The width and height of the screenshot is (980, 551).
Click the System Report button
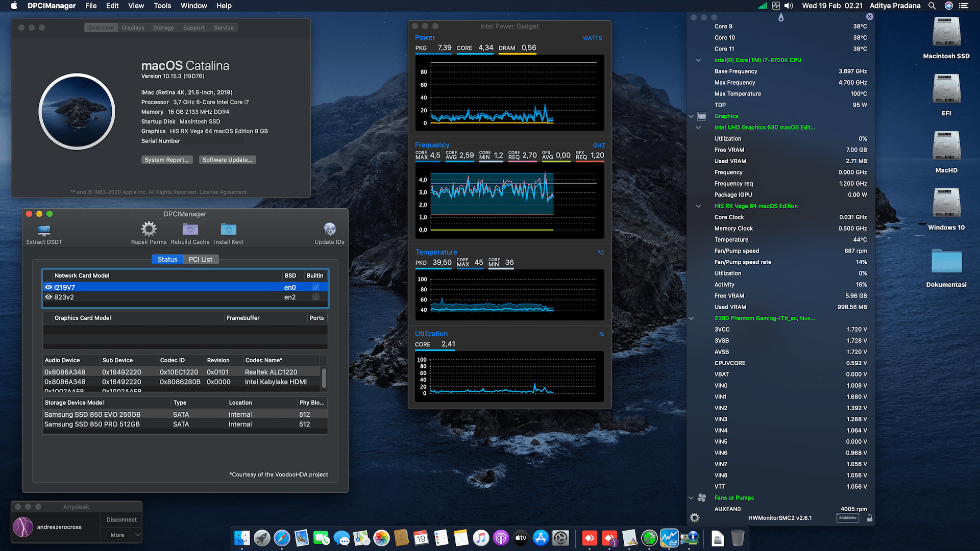[167, 160]
